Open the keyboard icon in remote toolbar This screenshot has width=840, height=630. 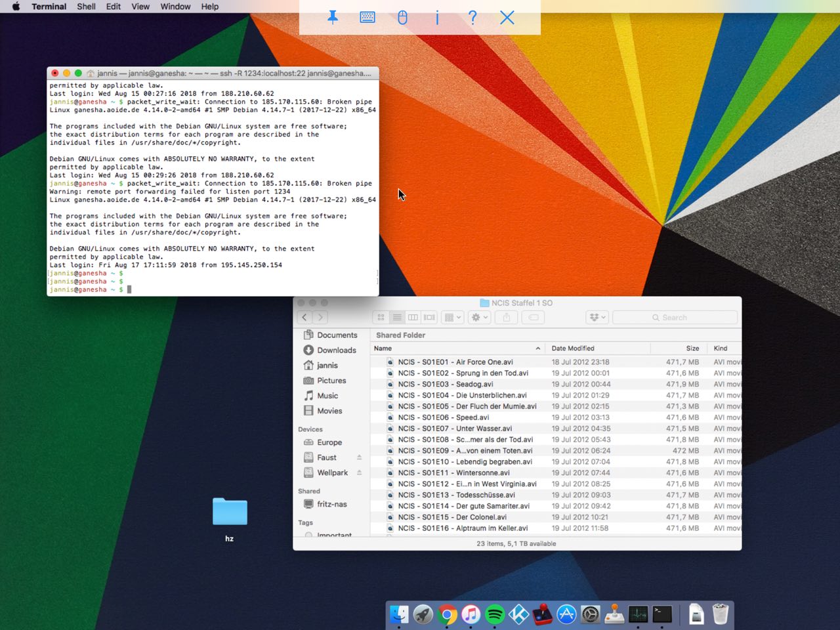click(x=367, y=18)
